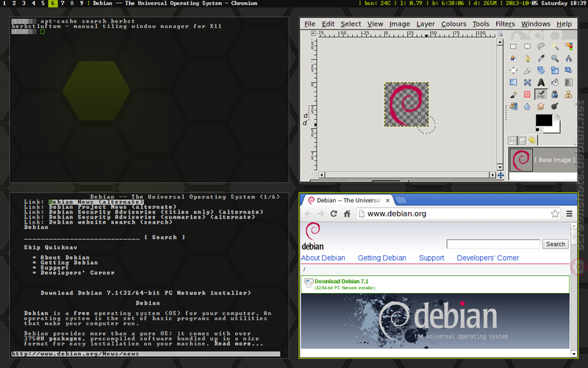The width and height of the screenshot is (588, 368).
Task: Open the Filters menu in GIMP
Action: (505, 24)
